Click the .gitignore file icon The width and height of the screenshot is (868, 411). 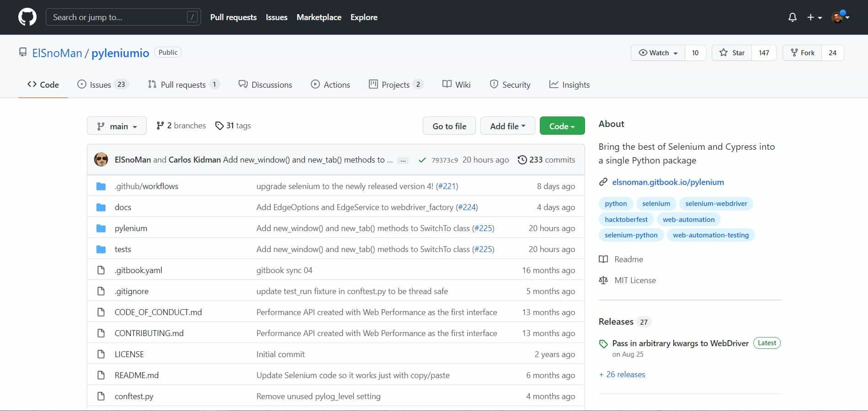pyautogui.click(x=101, y=291)
